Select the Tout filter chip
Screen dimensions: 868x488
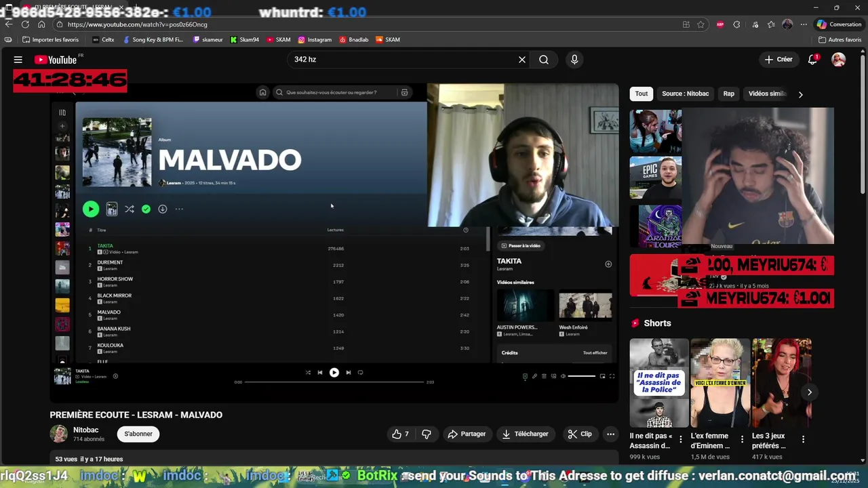coord(642,94)
